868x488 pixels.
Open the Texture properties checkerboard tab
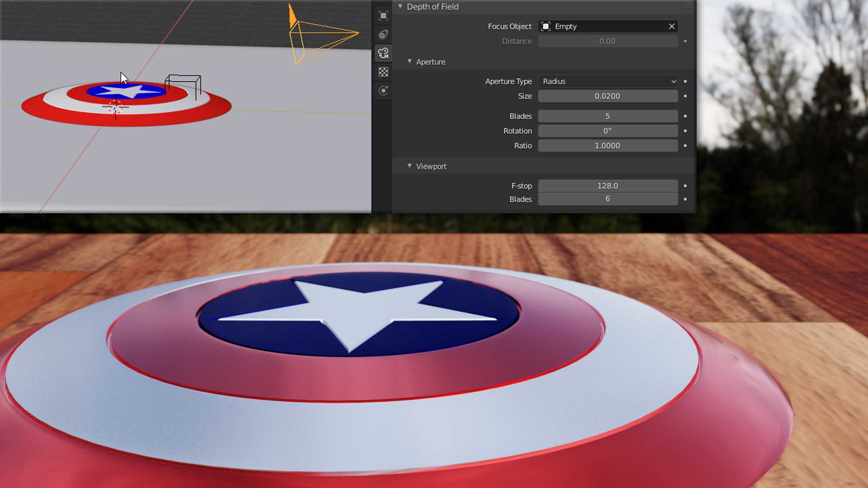pos(383,72)
